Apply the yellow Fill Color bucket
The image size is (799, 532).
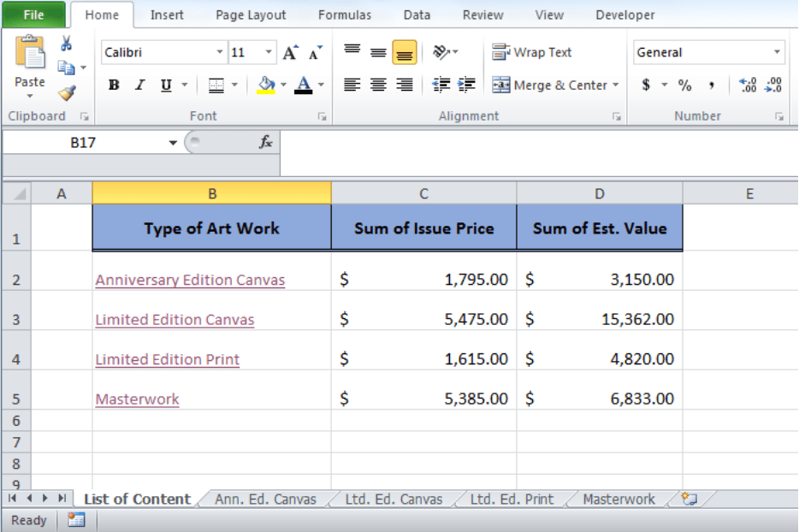point(265,85)
